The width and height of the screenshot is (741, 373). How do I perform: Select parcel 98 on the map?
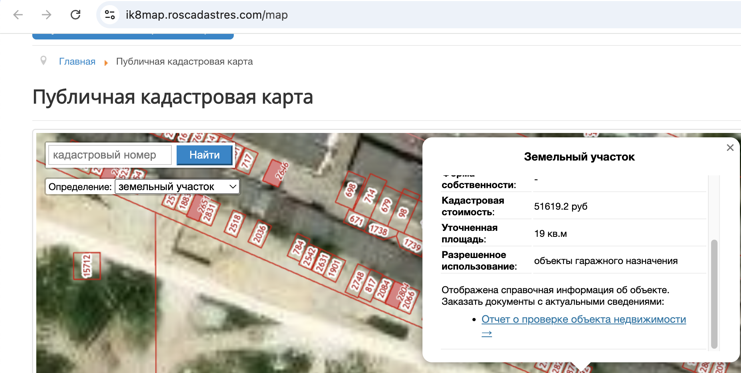(403, 212)
